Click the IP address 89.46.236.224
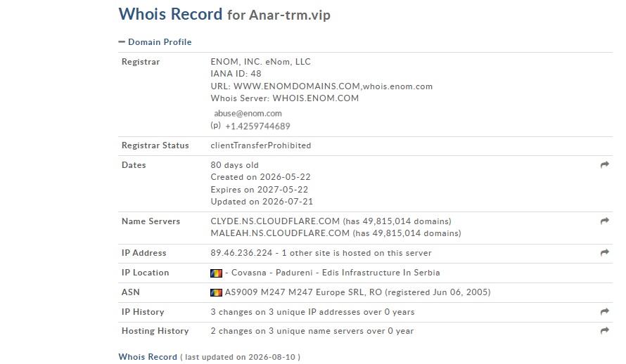 (x=241, y=253)
